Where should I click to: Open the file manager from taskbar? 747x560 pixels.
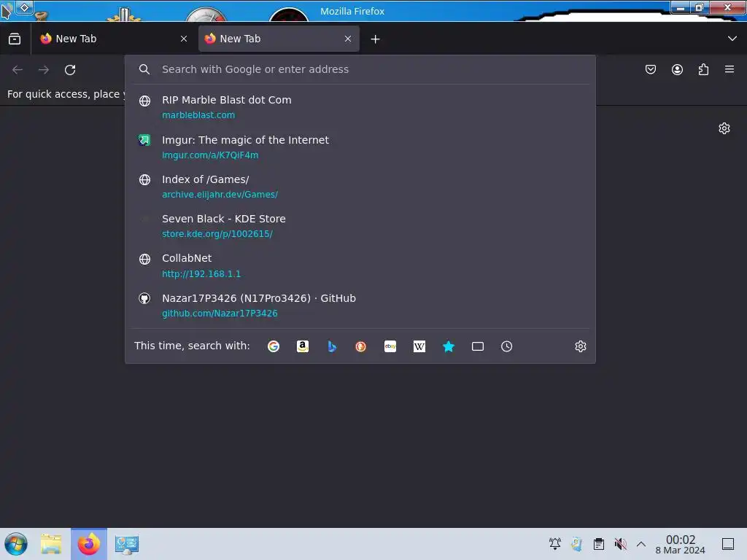coord(51,544)
